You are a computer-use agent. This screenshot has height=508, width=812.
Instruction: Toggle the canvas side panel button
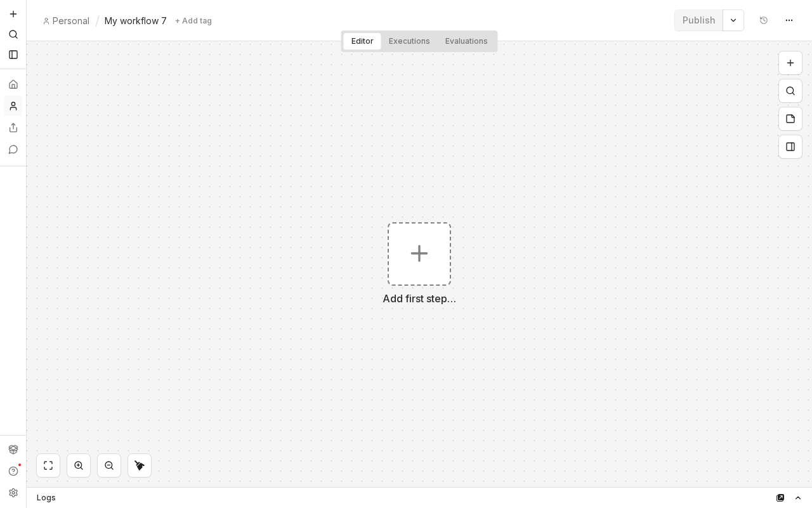[x=790, y=147]
